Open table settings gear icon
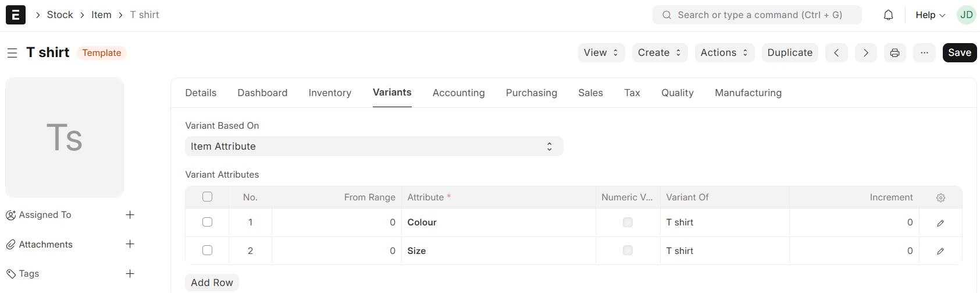This screenshot has width=980, height=293. (x=940, y=198)
